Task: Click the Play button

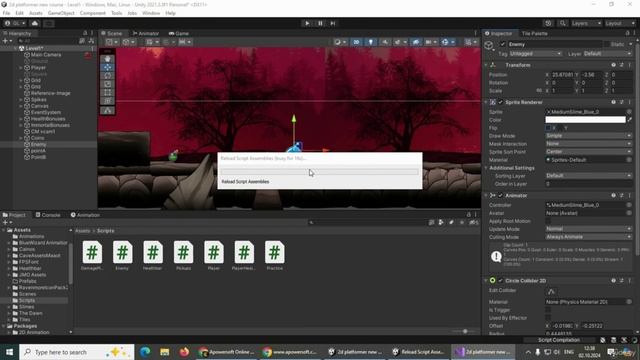Action: [307, 23]
